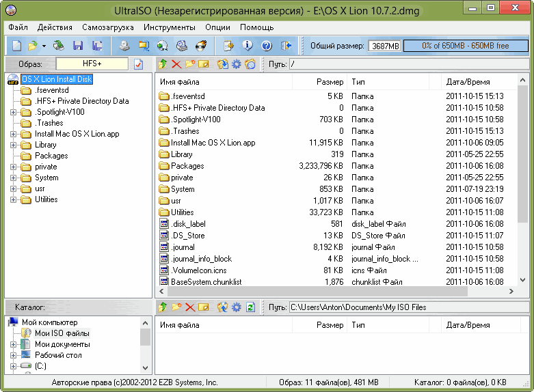Click the gear icon in the catalog pane toolbar
The width and height of the screenshot is (534, 392).
pyautogui.click(x=237, y=307)
